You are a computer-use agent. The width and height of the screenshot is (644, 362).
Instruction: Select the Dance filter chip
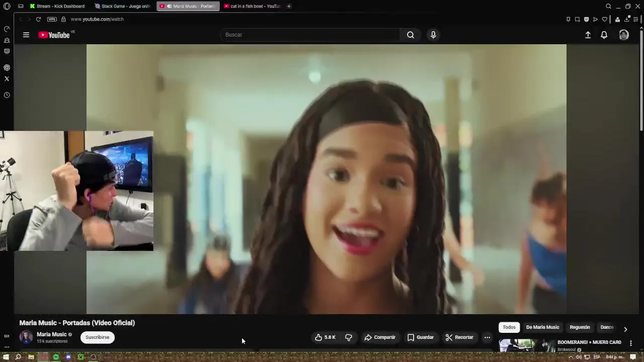607,327
